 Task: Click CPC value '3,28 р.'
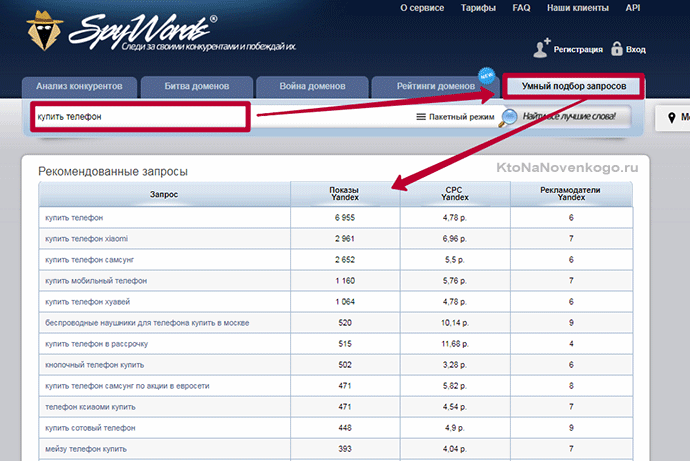pos(455,365)
